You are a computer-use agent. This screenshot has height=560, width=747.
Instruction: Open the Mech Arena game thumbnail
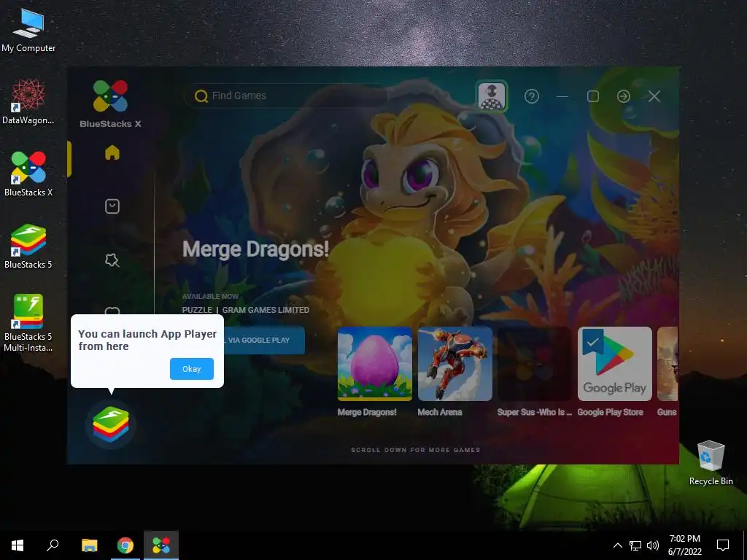click(455, 364)
